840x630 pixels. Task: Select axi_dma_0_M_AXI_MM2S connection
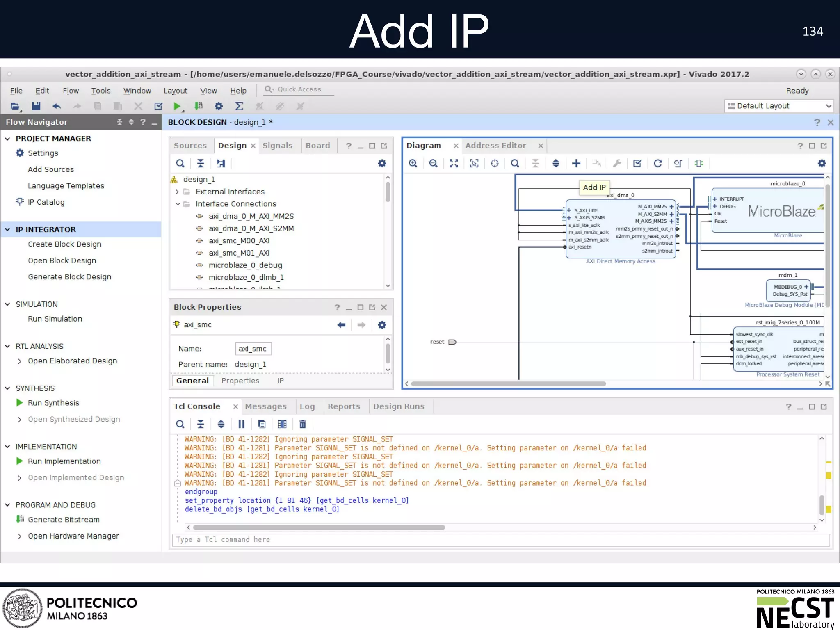(251, 217)
